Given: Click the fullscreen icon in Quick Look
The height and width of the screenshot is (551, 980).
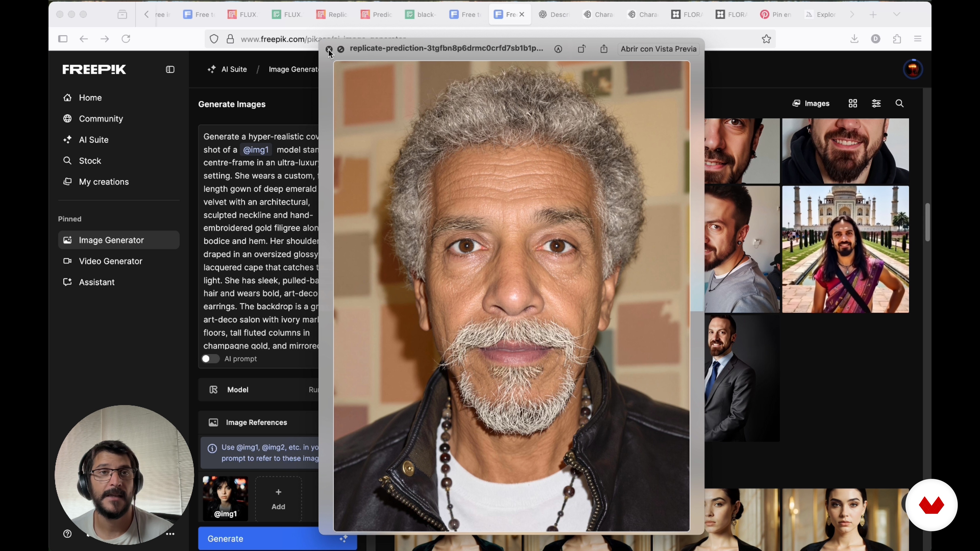Looking at the screenshot, I should pos(341,49).
